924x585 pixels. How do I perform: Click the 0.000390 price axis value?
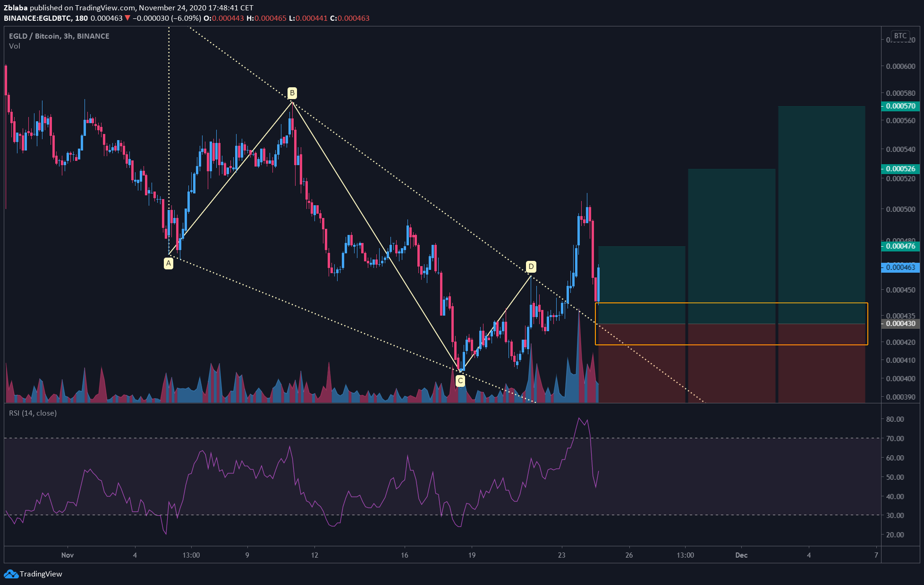(900, 397)
